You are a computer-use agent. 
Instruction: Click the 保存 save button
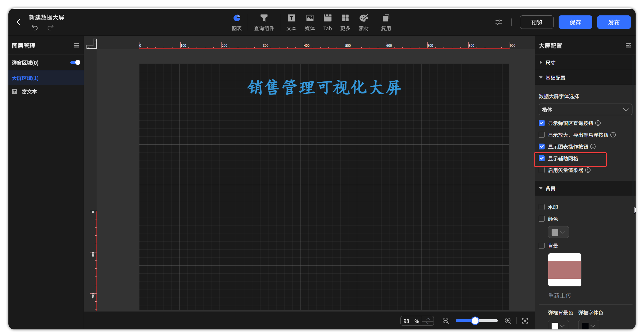pos(575,22)
